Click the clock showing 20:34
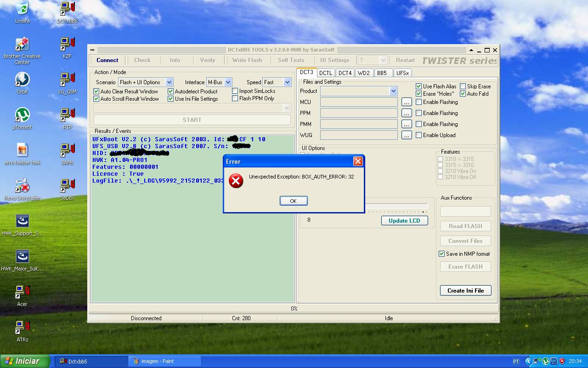 tap(575, 362)
